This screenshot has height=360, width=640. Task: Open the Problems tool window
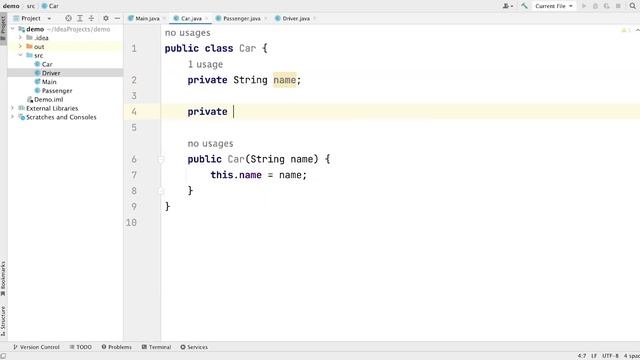tap(116, 347)
